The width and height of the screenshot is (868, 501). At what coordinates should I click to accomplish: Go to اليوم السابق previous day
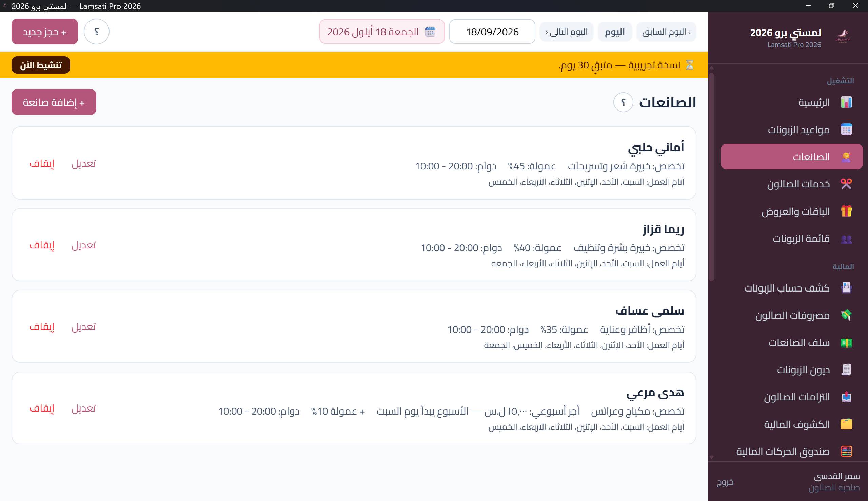point(666,32)
